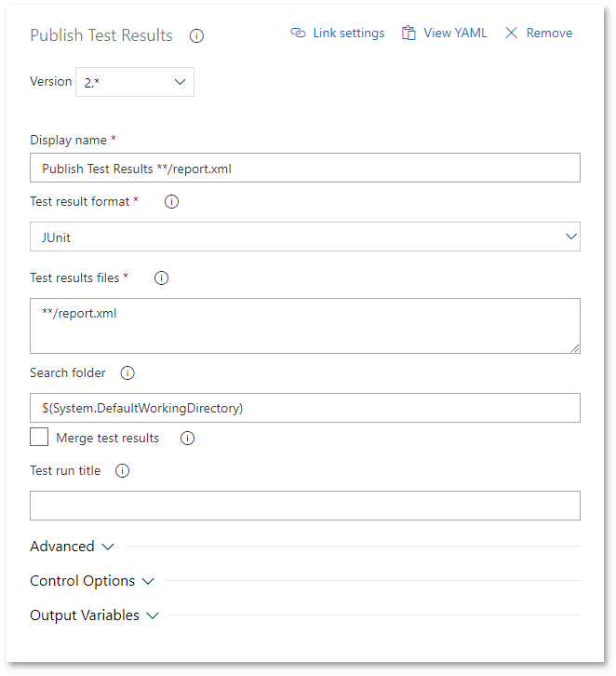Expand the Output Variables section
616x676 pixels.
(94, 615)
